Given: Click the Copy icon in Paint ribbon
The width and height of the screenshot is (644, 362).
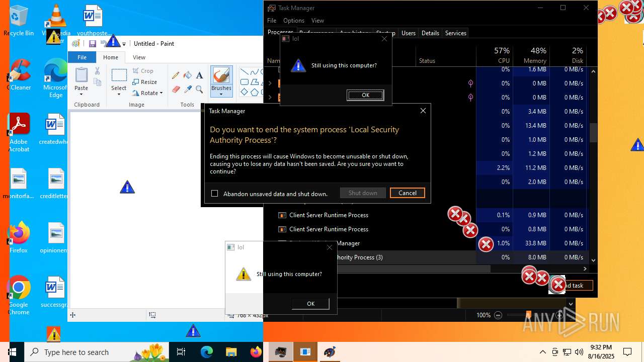Looking at the screenshot, I should coord(98,82).
